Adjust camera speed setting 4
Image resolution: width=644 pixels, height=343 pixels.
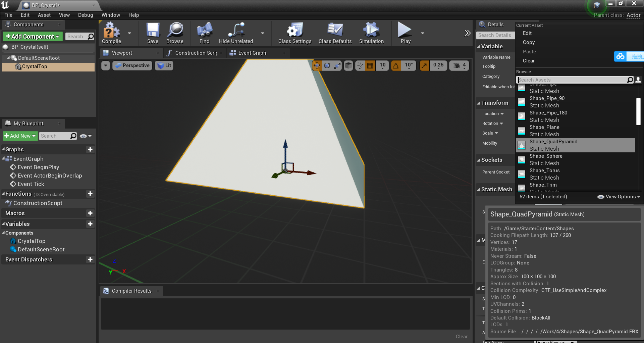459,65
